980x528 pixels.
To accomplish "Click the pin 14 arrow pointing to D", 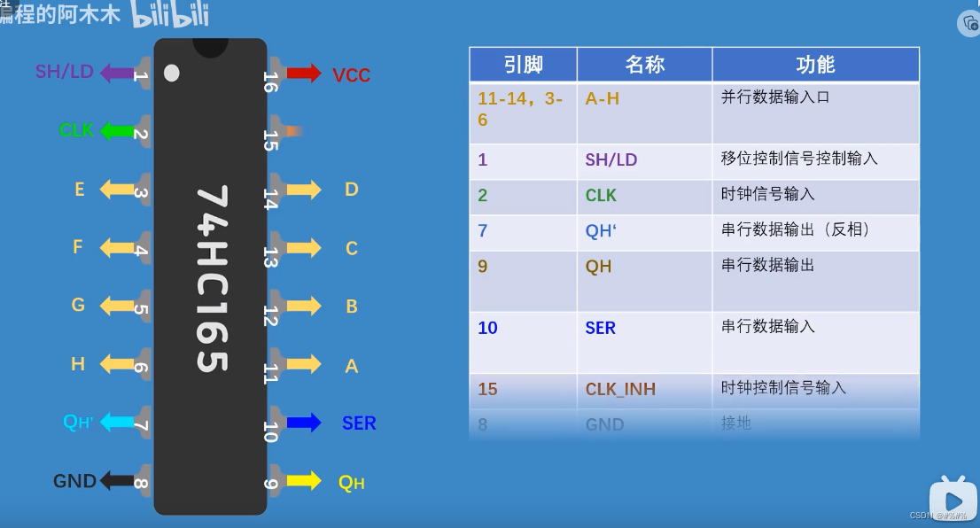I will (x=304, y=190).
